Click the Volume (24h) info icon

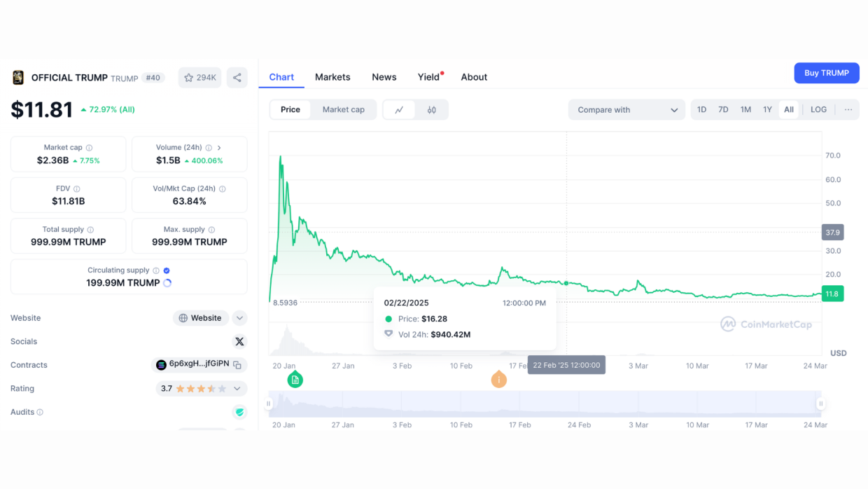pyautogui.click(x=209, y=148)
